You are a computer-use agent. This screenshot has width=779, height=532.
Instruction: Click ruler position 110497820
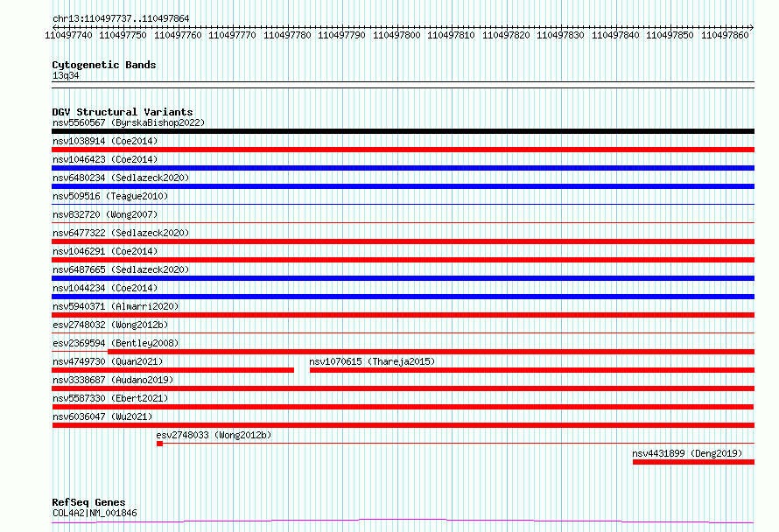[x=506, y=35]
